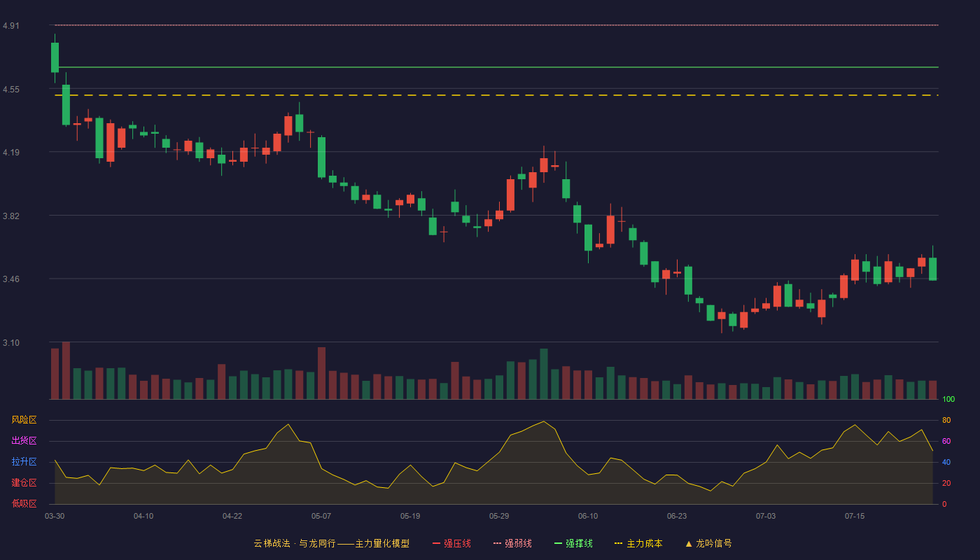Hide the green 强撑线 series via legend
Viewport: 980px width, 560px height.
(573, 543)
